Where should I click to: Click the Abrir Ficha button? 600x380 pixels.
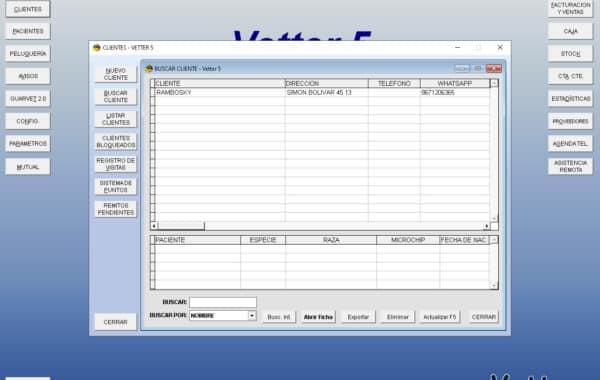318,317
